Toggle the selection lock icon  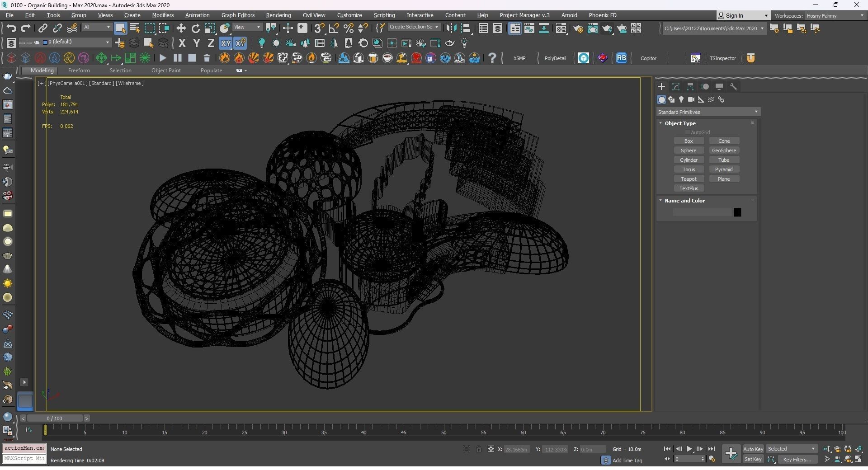pos(478,449)
